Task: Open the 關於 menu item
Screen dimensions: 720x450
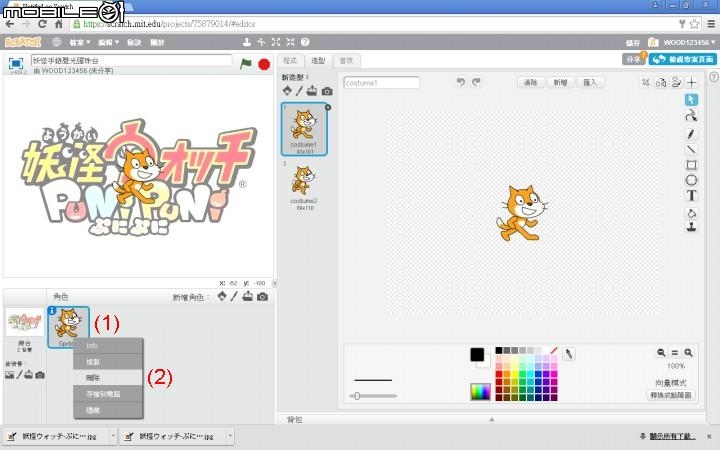Action: [157, 42]
